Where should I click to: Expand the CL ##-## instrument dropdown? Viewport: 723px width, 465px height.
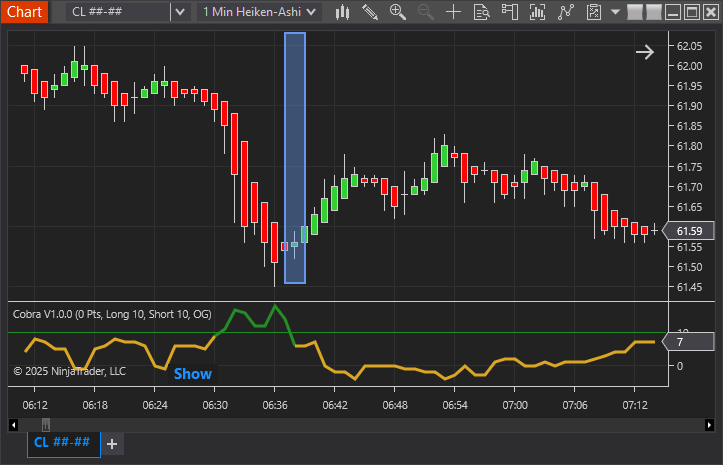point(179,12)
